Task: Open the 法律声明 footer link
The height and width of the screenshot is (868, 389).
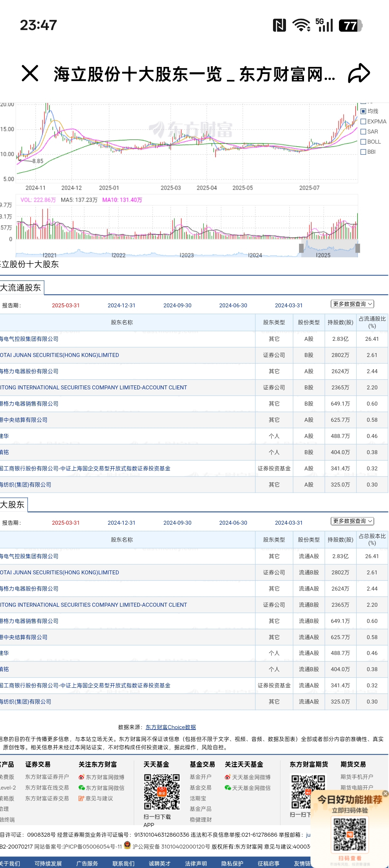Action: pyautogui.click(x=196, y=863)
